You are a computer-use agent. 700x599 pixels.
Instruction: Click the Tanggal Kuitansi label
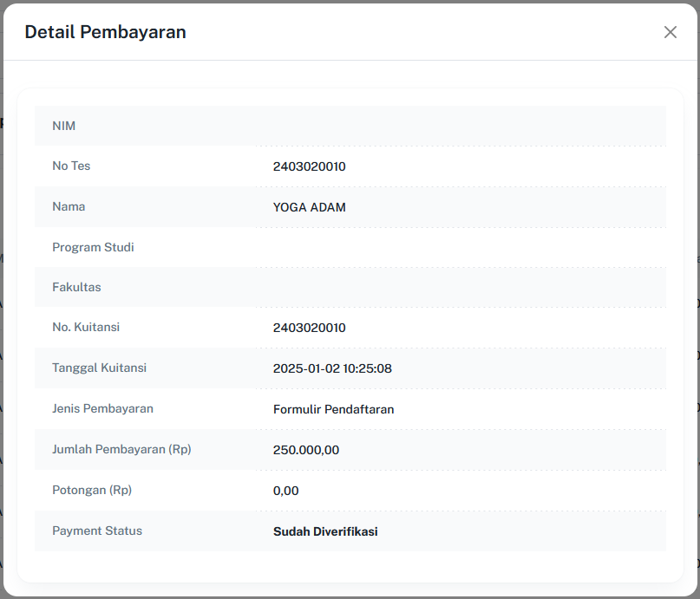tap(98, 368)
